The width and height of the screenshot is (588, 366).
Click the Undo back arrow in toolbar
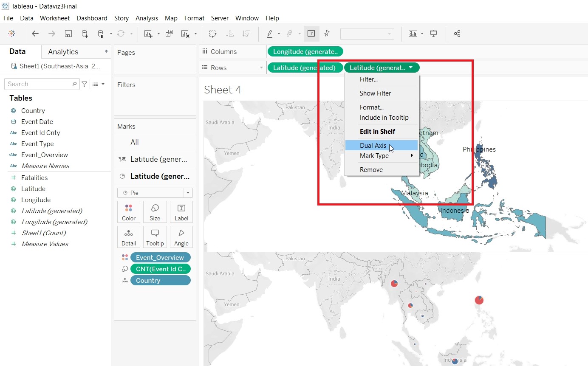35,34
